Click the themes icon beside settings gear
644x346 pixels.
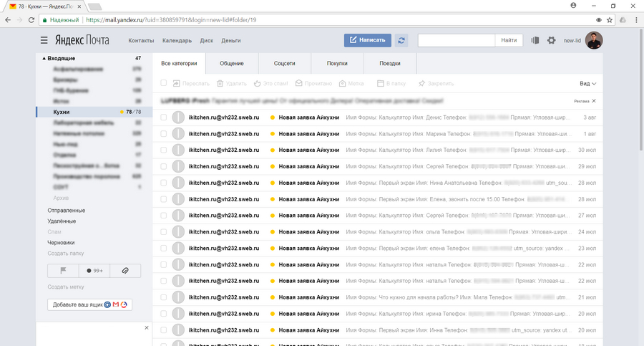(x=535, y=41)
